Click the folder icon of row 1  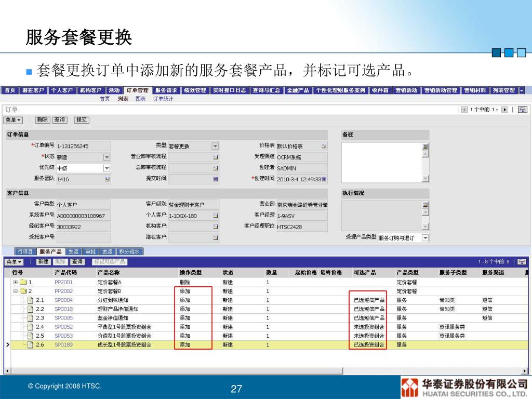click(x=23, y=282)
